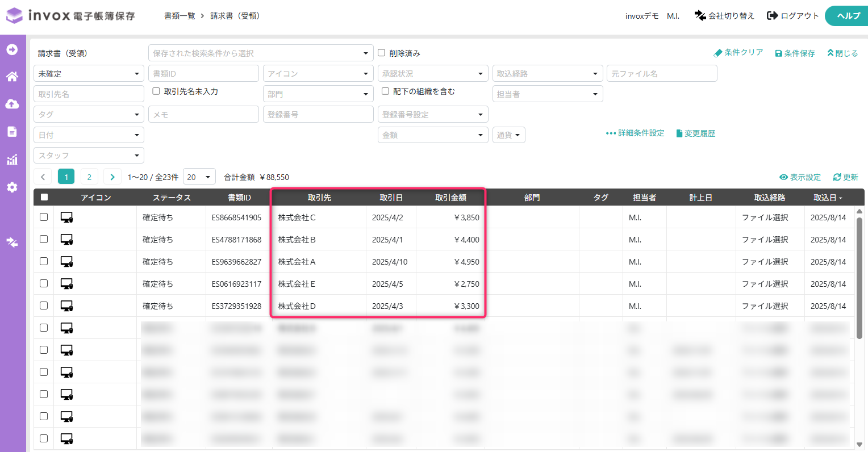Go to the previous page arrow
This screenshot has height=452, width=868.
point(43,177)
